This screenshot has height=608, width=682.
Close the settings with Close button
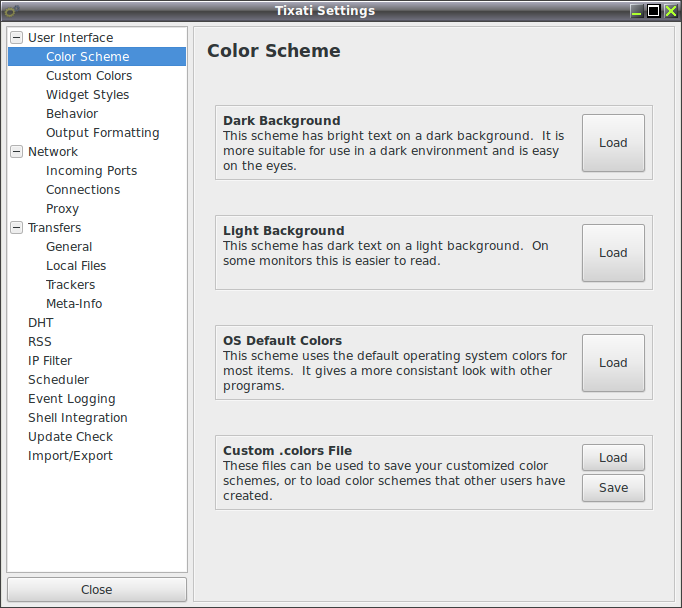pos(97,590)
